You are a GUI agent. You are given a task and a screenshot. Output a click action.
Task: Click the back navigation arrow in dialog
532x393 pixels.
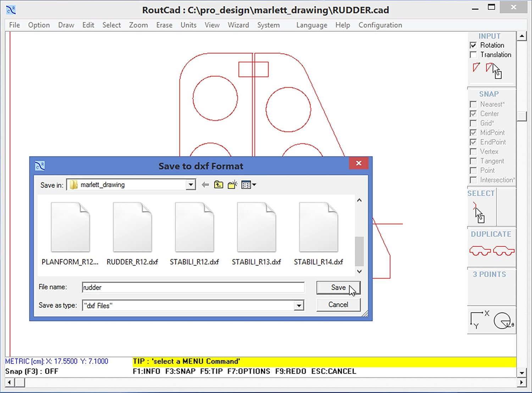point(205,184)
